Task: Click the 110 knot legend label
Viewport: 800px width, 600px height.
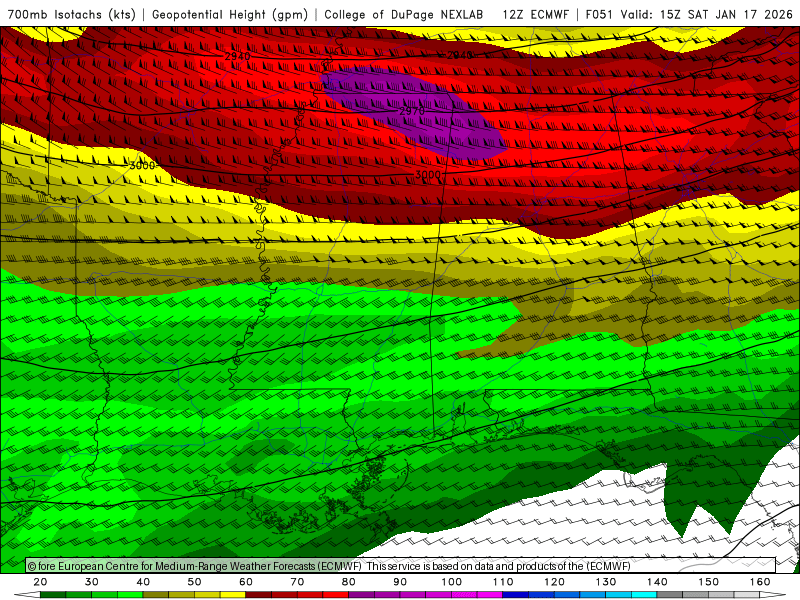Action: pos(503,582)
